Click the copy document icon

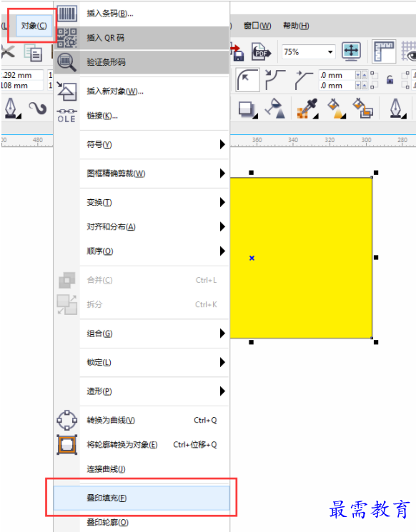[x=33, y=53]
